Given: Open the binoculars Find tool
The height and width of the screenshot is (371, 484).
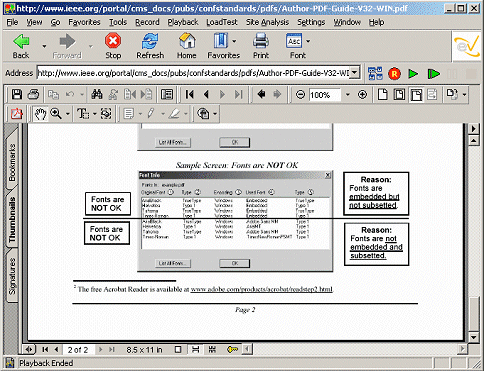Looking at the screenshot, I should point(97,95).
